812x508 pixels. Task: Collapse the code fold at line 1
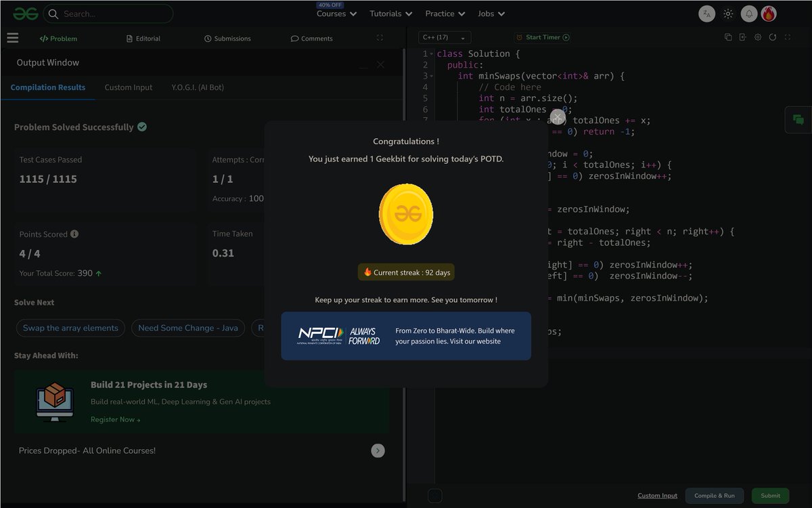coord(432,54)
